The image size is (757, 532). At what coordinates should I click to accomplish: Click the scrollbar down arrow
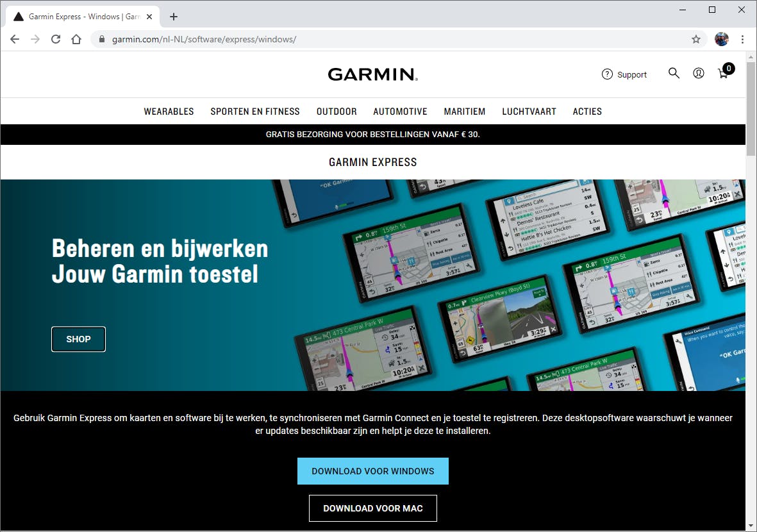751,526
